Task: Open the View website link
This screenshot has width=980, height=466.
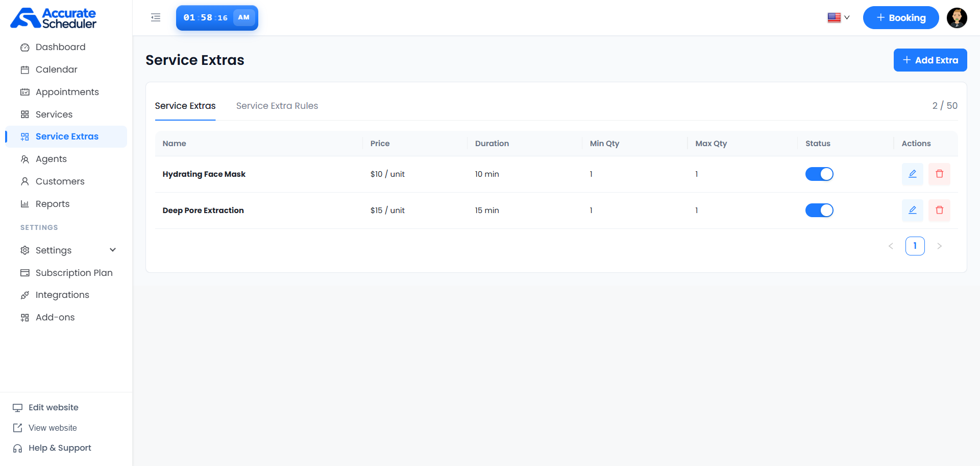Action: click(x=45, y=428)
